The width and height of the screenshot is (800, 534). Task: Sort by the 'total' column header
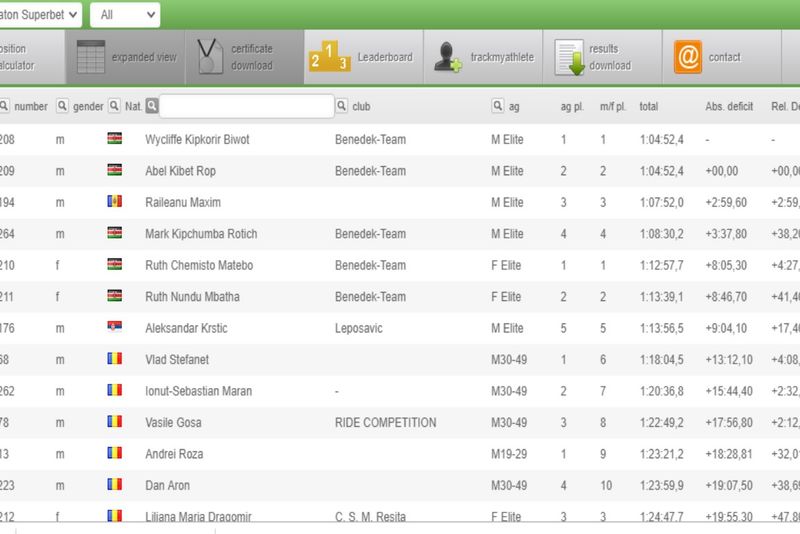[x=648, y=106]
